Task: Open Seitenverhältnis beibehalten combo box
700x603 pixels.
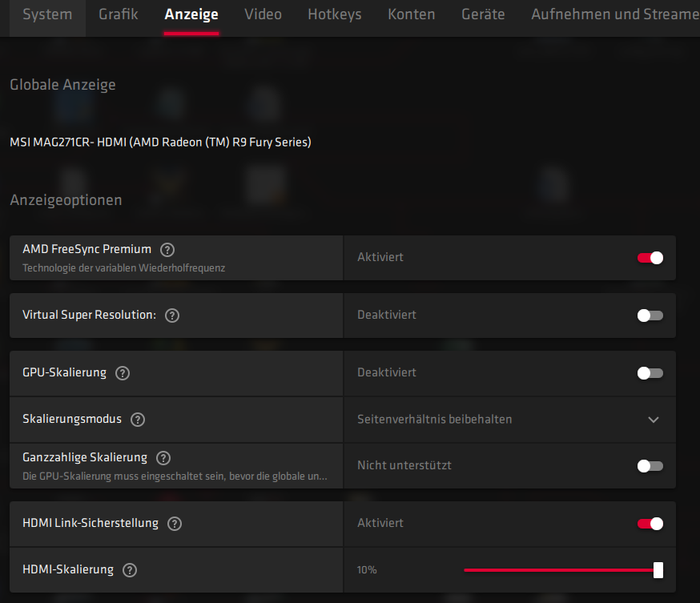Action: tap(510, 420)
